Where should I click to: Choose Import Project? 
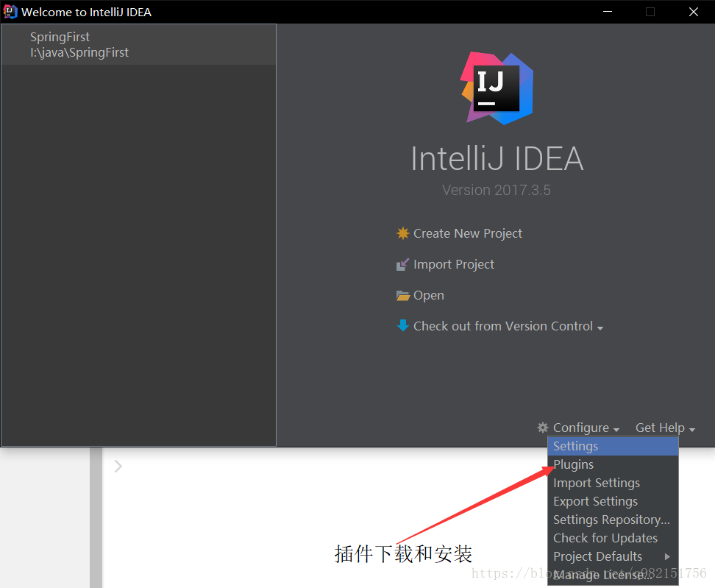pyautogui.click(x=454, y=264)
